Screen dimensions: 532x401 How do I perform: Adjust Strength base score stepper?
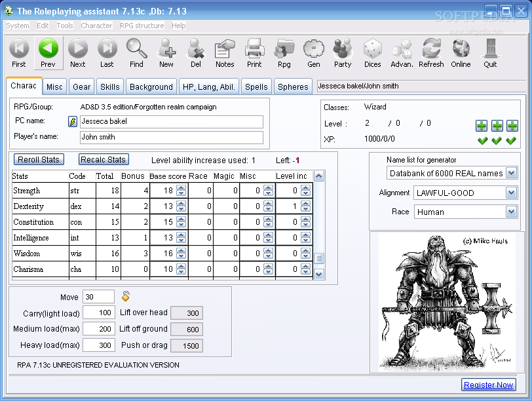pos(181,191)
